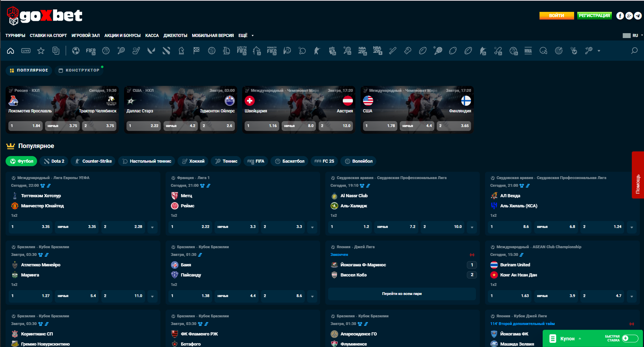Open the Facebook social icon
The height and width of the screenshot is (347, 644).
pyautogui.click(x=620, y=16)
